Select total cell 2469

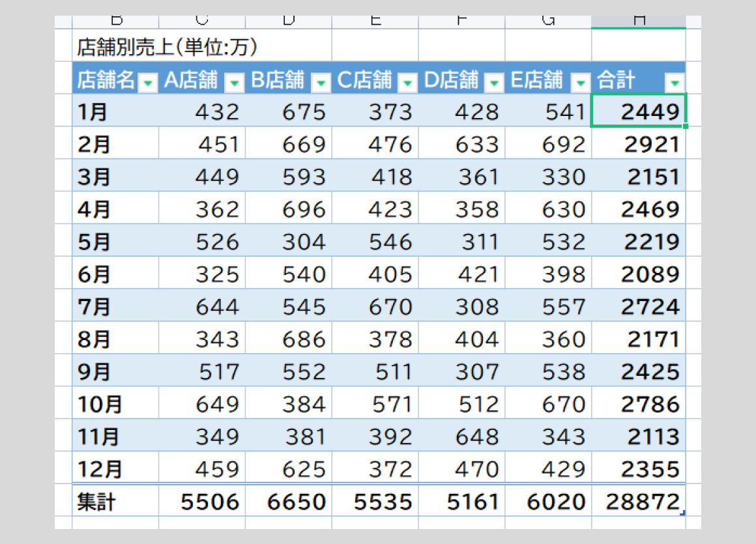[x=639, y=208]
